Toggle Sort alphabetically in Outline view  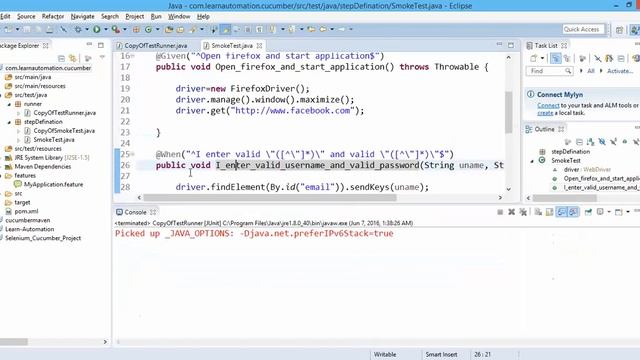click(590, 142)
